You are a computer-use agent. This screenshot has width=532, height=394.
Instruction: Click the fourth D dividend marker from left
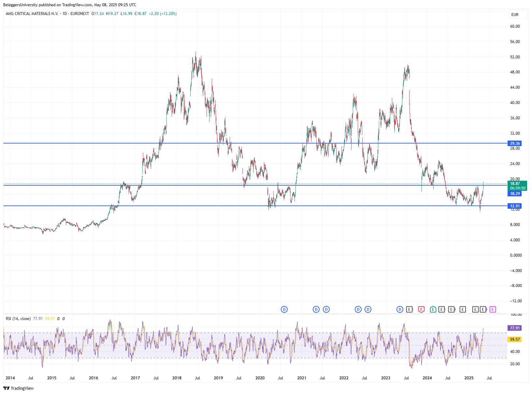tap(358, 309)
